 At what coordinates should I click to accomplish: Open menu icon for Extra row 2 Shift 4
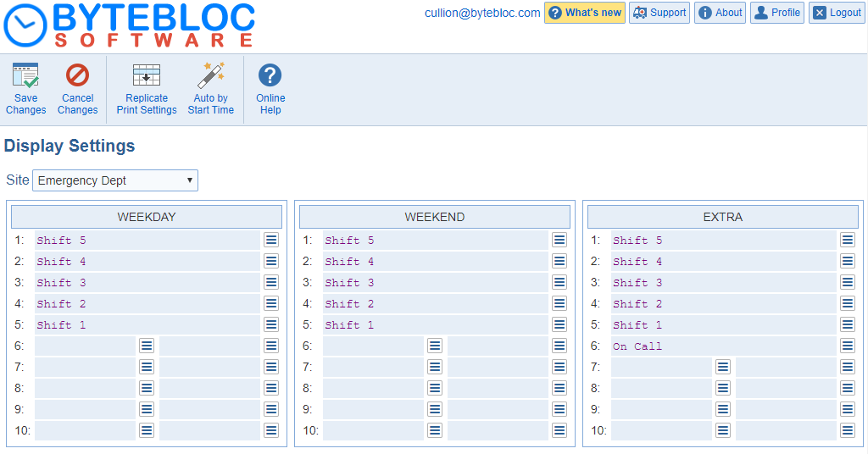pos(848,261)
